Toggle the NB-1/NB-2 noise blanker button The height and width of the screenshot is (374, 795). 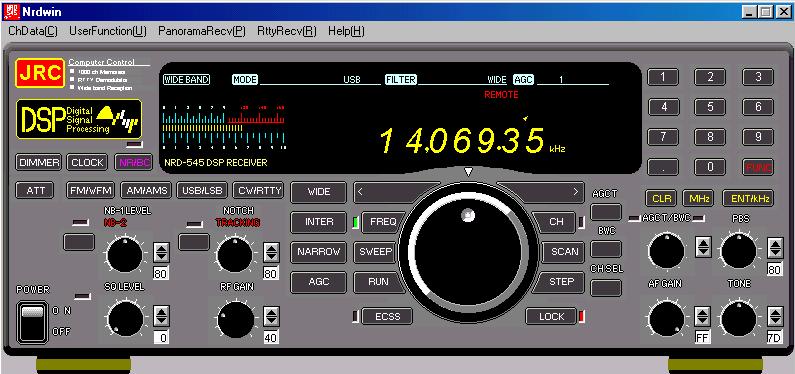pos(79,242)
